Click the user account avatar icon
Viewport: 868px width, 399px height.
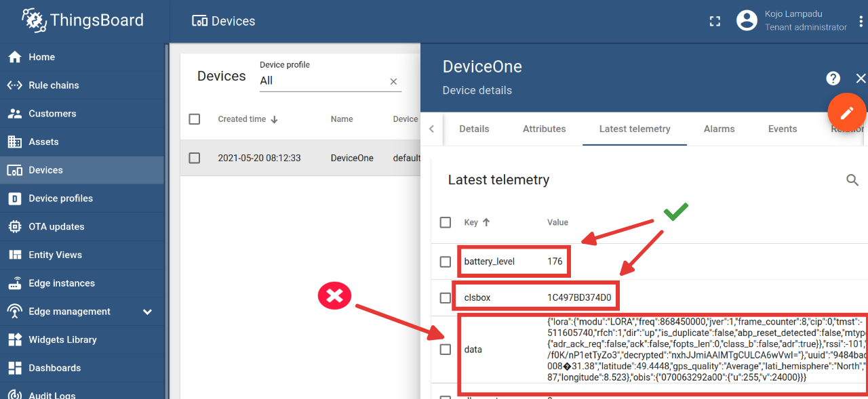(x=747, y=20)
